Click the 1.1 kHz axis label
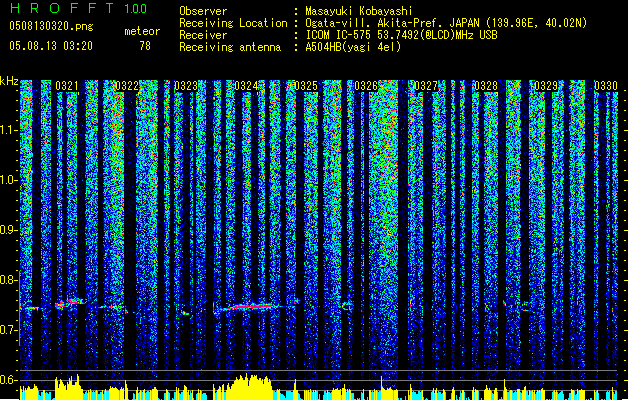The width and height of the screenshot is (629, 400). [9, 130]
